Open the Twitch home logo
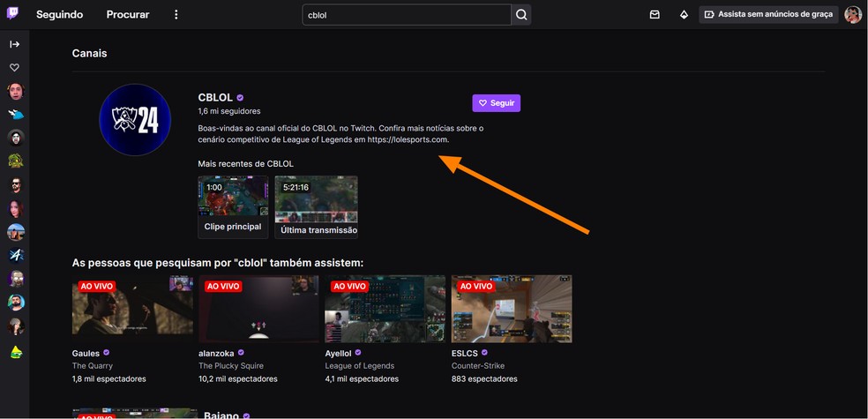 click(12, 13)
